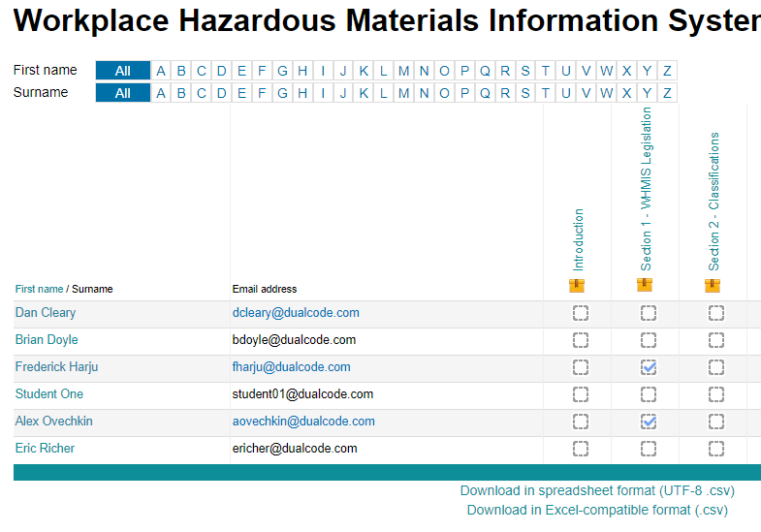
Task: Check Dan Cleary's Introduction completion box
Action: (x=581, y=313)
